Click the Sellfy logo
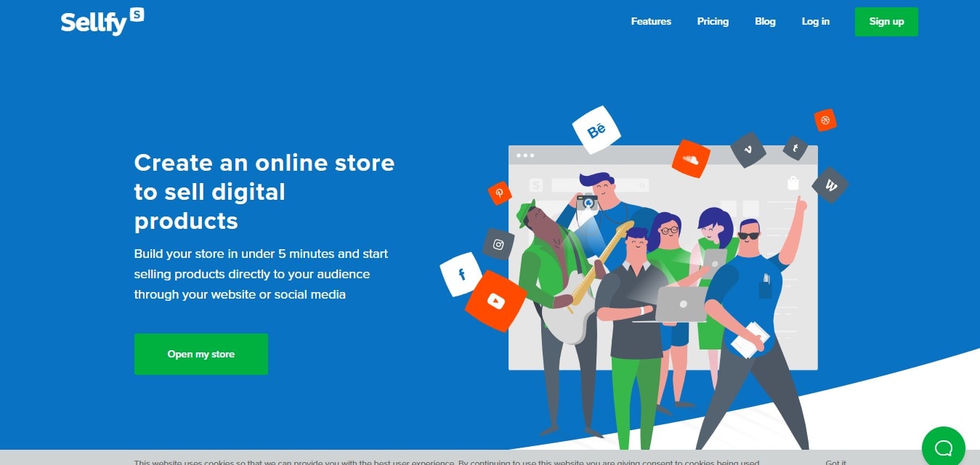Screen dimensions: 980x465 click(x=102, y=22)
